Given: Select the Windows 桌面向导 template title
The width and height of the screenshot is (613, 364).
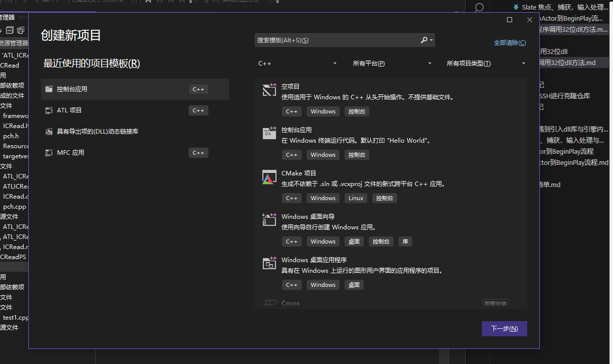Looking at the screenshot, I should point(308,217).
